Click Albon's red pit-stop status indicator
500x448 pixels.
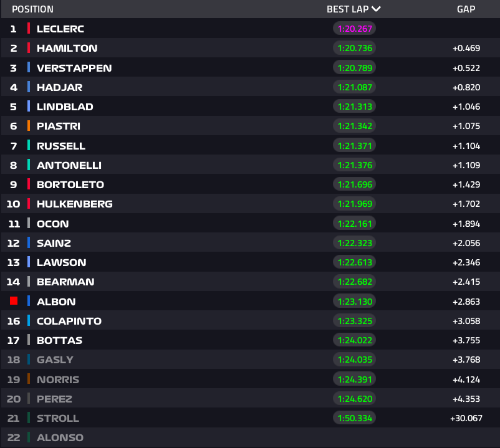(x=13, y=301)
